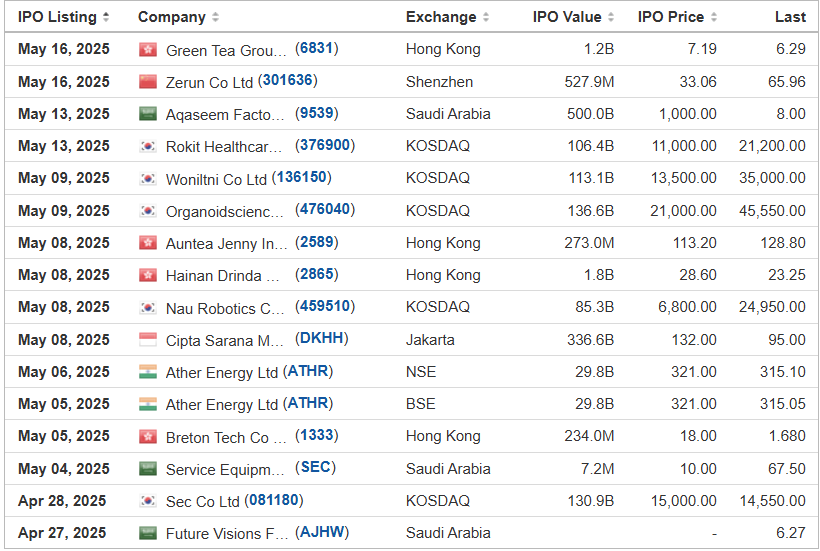
Task: Open Green Tea Group company link
Action: (226, 51)
